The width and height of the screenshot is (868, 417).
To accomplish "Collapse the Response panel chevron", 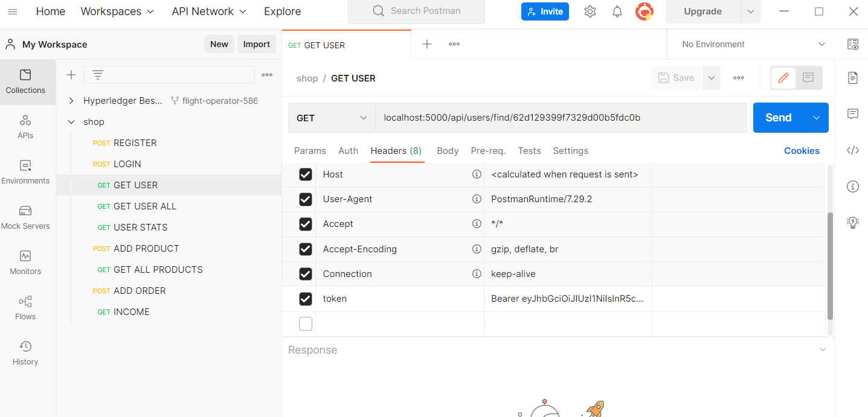I will pos(821,350).
